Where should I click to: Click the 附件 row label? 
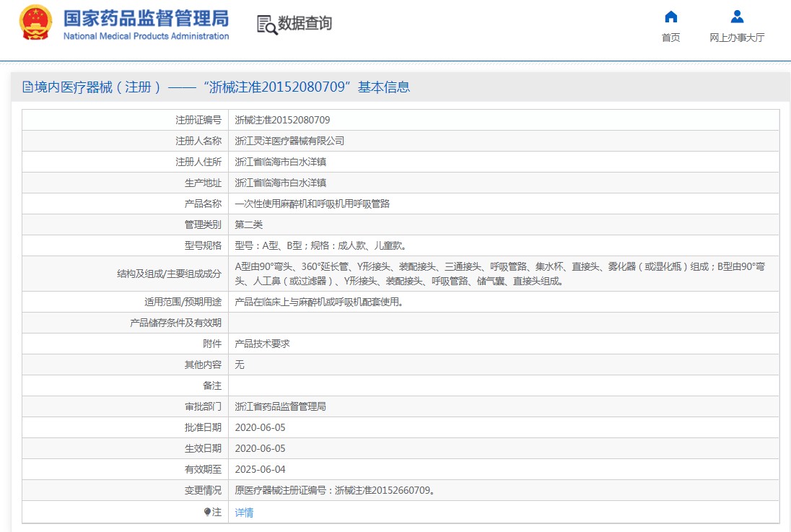coord(212,344)
